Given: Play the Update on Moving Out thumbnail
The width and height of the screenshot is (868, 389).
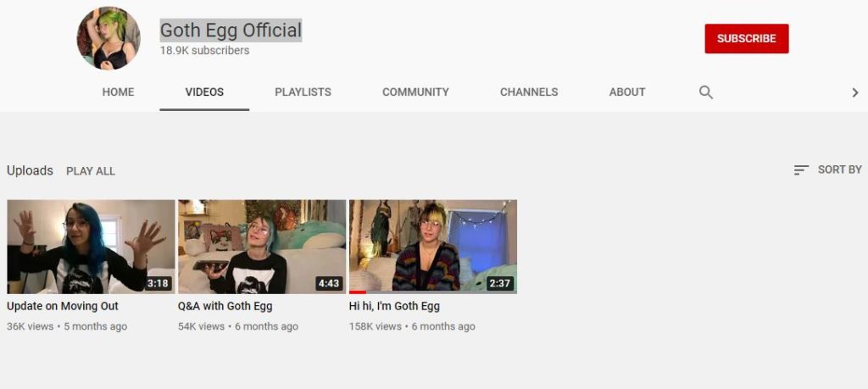Looking at the screenshot, I should click(x=91, y=247).
